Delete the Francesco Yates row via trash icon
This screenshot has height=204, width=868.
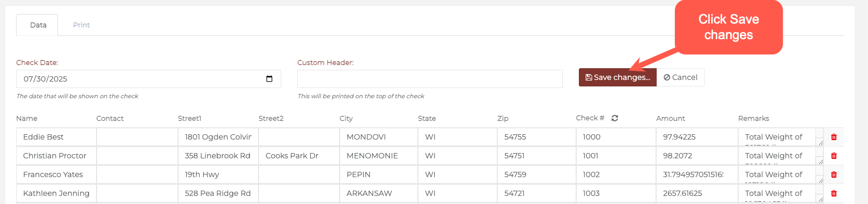(x=834, y=174)
